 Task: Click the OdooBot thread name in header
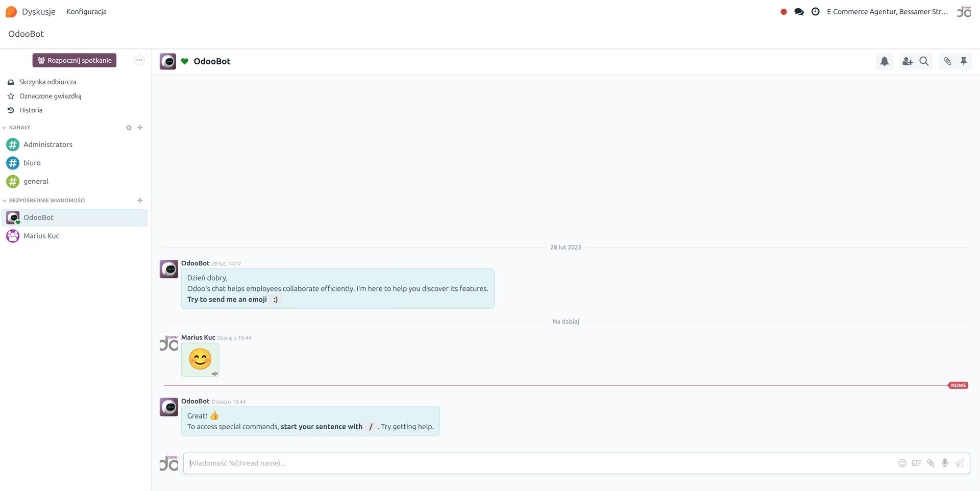coord(212,61)
